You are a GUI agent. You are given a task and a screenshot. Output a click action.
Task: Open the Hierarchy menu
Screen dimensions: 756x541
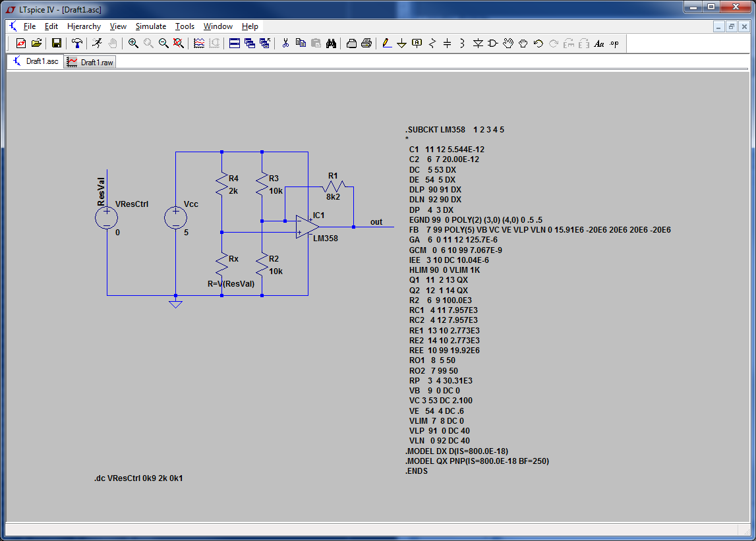pos(84,26)
